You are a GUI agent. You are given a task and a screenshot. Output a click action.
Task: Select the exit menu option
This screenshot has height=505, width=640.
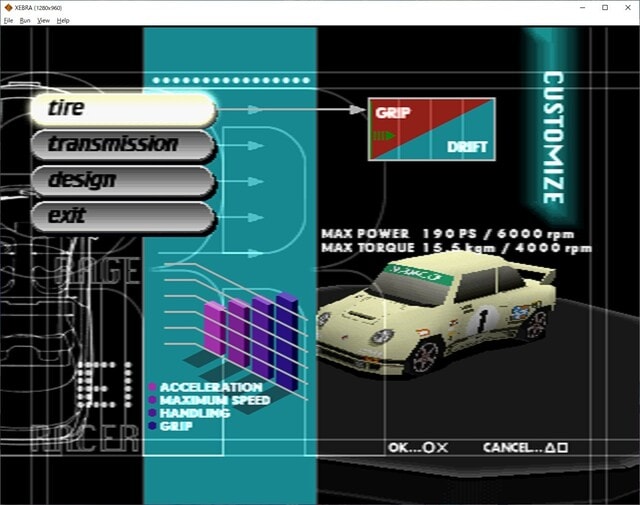[123, 216]
